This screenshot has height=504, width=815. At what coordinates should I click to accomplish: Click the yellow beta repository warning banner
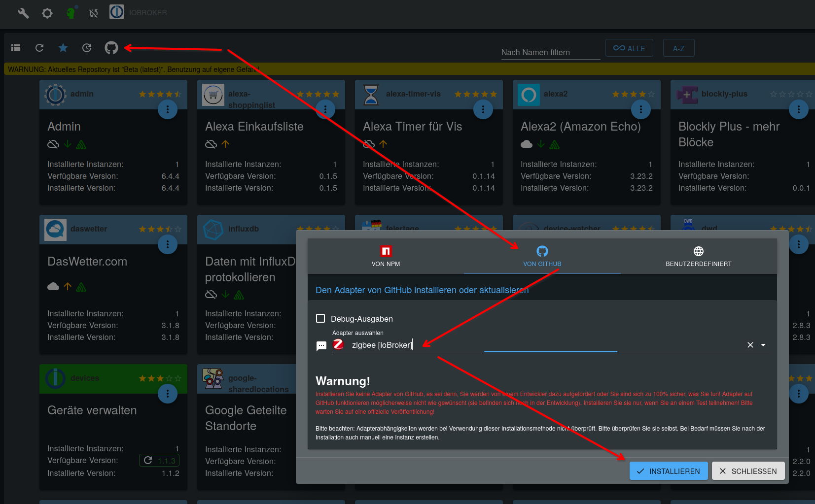click(x=409, y=69)
